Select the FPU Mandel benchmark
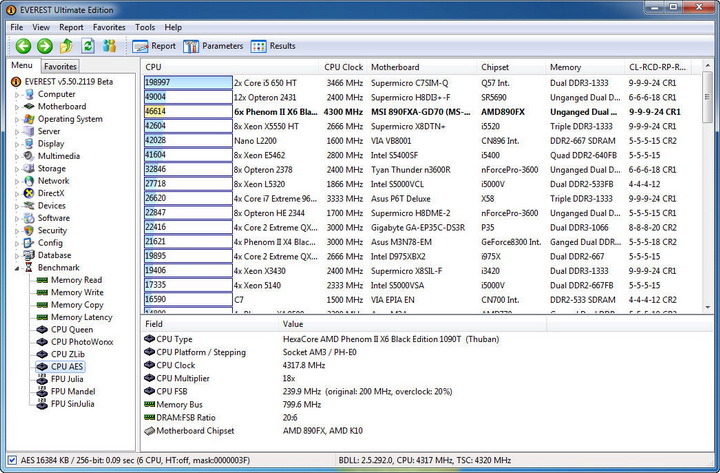720x473 pixels. tap(73, 392)
